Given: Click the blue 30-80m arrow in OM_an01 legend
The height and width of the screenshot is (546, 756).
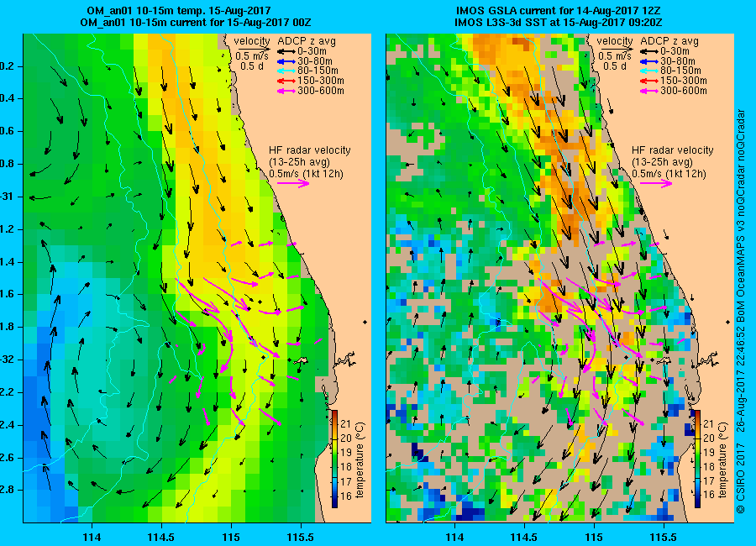Looking at the screenshot, I should [x=286, y=61].
